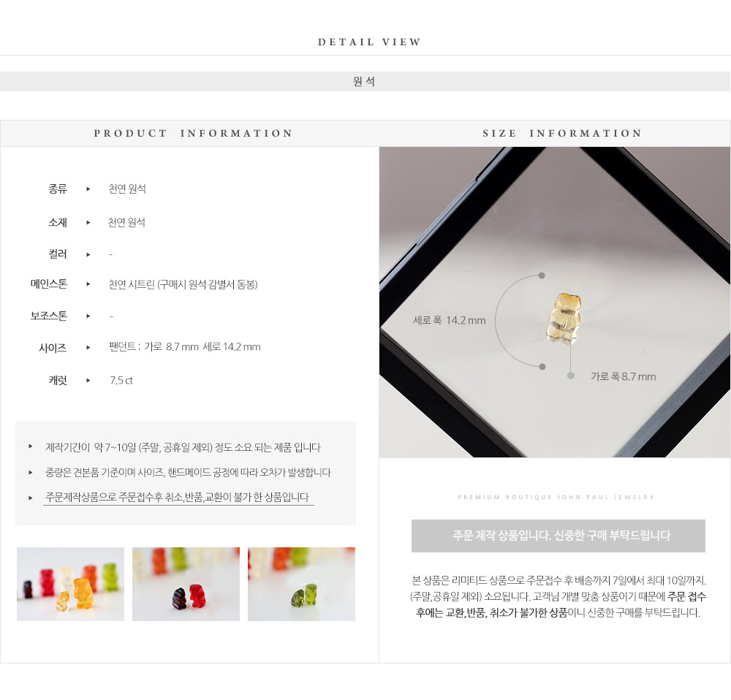
Task: Click the underlined 주문제작상품 no-refund notice
Action: pos(178,498)
